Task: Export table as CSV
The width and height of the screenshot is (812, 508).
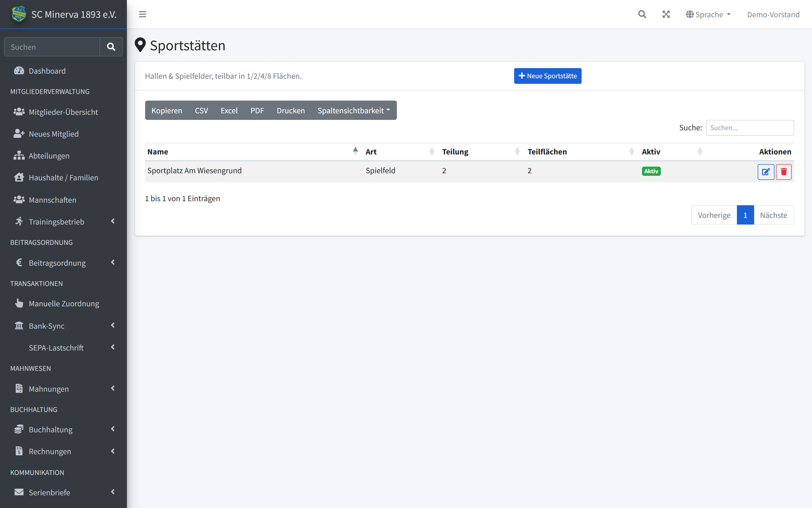Action: pos(201,110)
